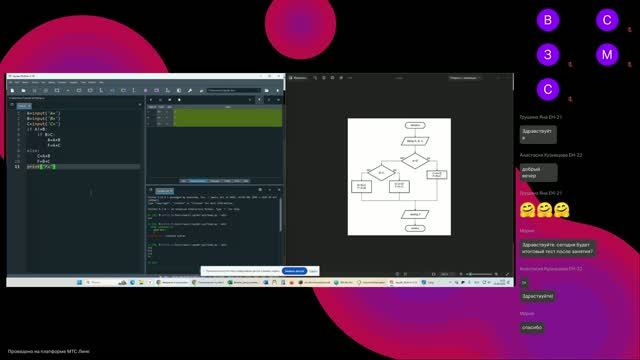
Task: Click the magnifier icon in image viewer toolbar
Action: tap(315, 78)
